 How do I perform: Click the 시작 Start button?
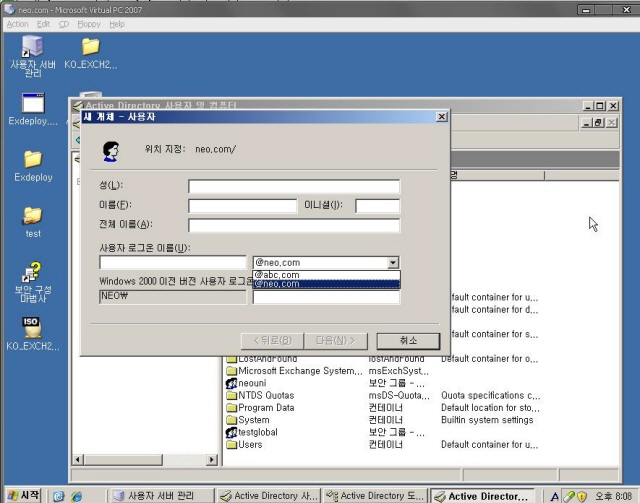point(24,496)
